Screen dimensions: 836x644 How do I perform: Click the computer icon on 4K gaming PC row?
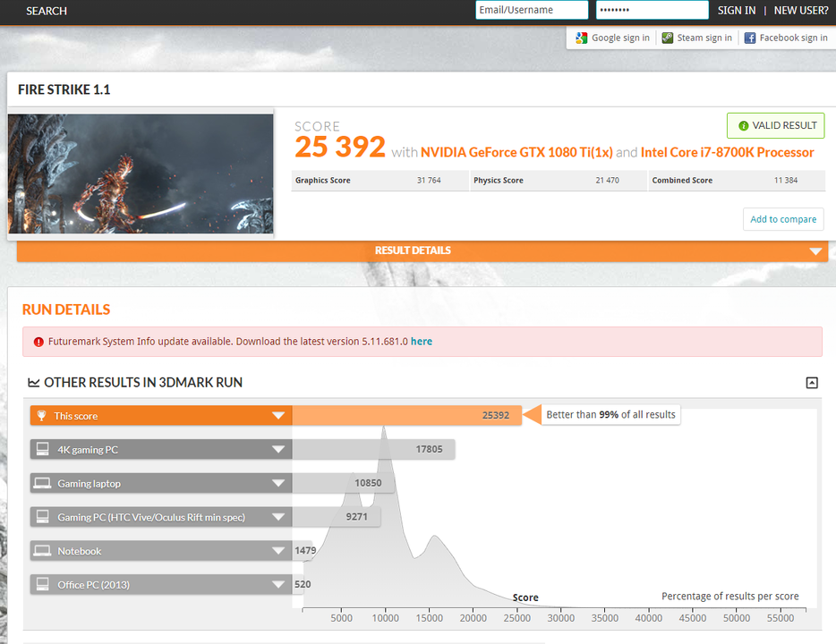(x=43, y=449)
